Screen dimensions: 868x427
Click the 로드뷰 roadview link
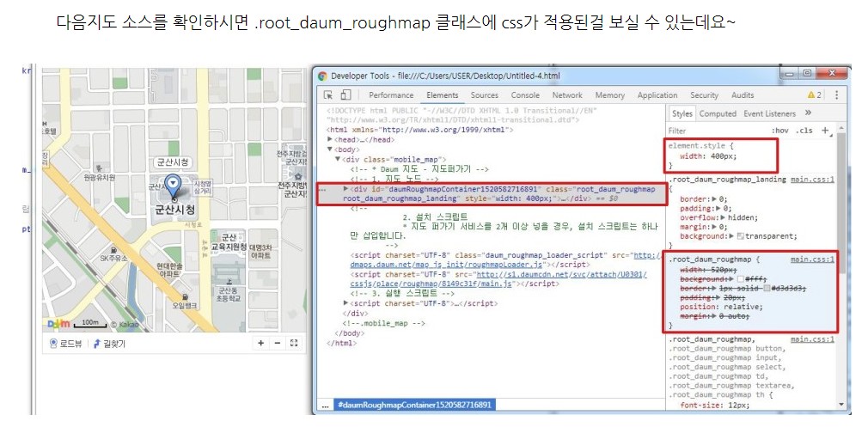pyautogui.click(x=70, y=344)
